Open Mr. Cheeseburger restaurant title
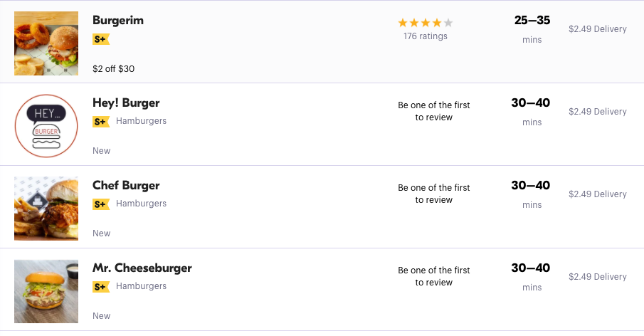Image resolution: width=644 pixels, height=336 pixels. tap(142, 268)
